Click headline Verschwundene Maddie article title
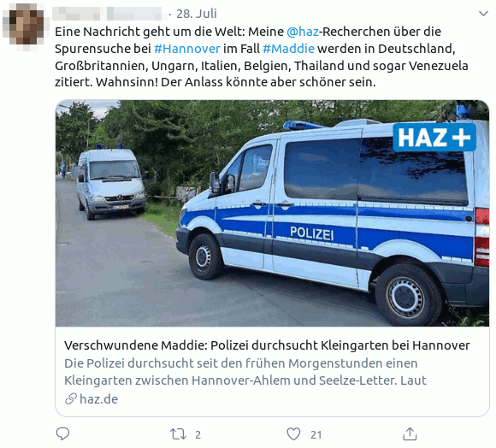 (x=267, y=345)
